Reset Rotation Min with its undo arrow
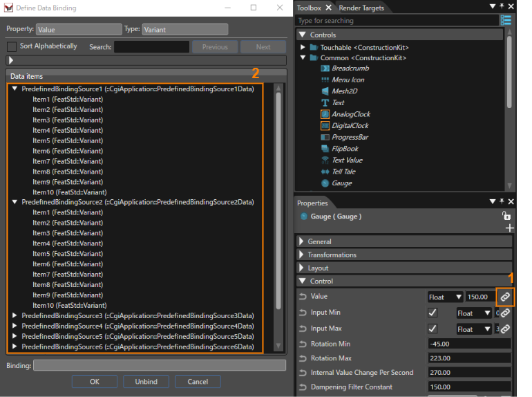532x397 pixels. click(x=303, y=344)
